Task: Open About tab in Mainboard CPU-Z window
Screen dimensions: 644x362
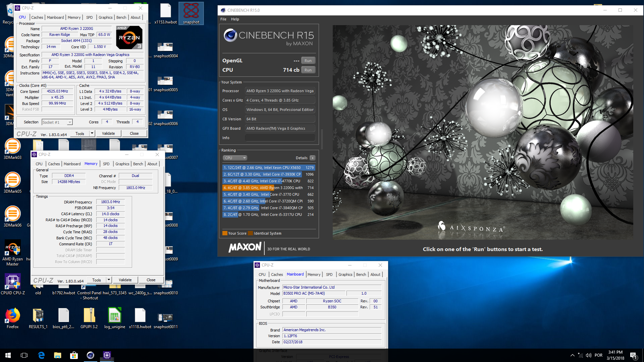Action: click(x=375, y=275)
